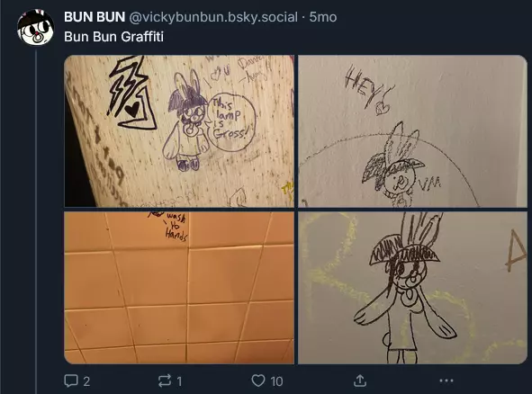
Task: Open the reply speech-bubble icon
Action: pyautogui.click(x=71, y=381)
